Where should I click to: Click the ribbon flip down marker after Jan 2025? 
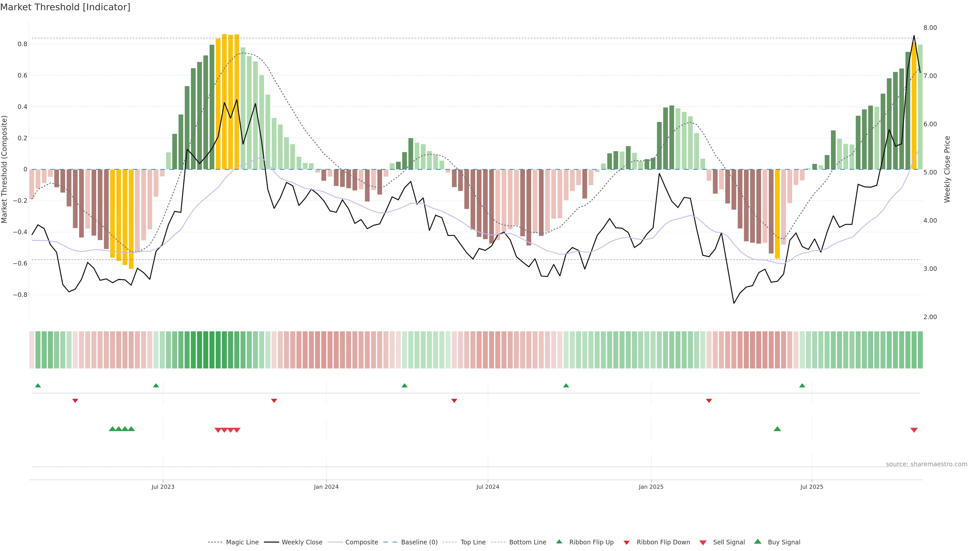click(x=709, y=401)
